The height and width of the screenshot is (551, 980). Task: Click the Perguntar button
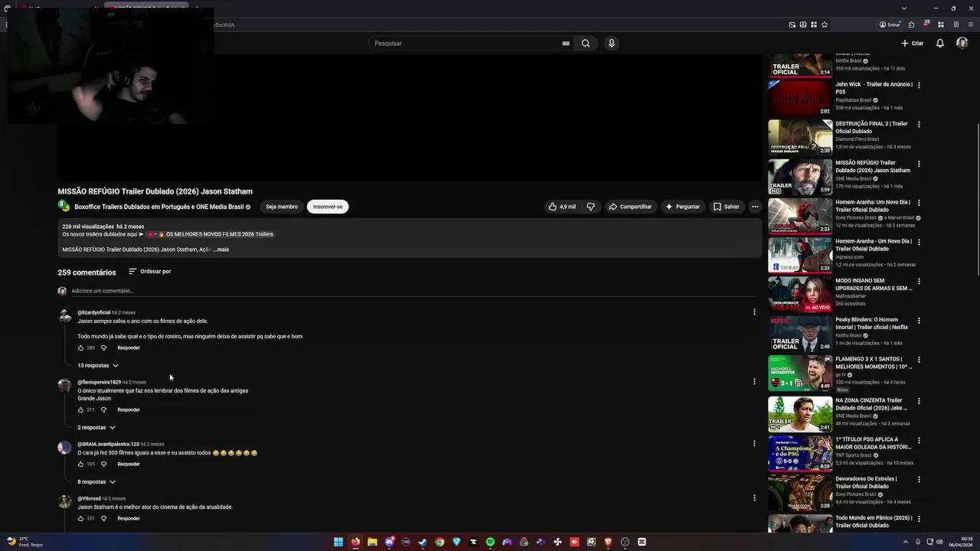coord(682,207)
